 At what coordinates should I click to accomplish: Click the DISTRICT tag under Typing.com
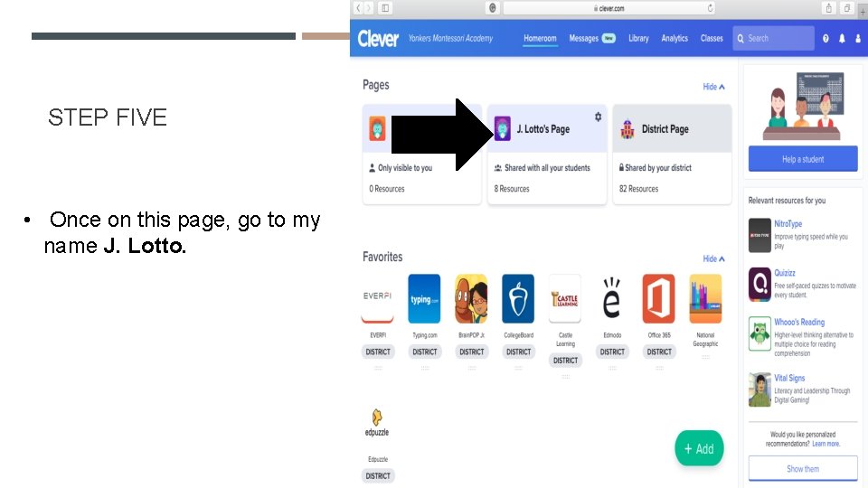click(x=425, y=352)
